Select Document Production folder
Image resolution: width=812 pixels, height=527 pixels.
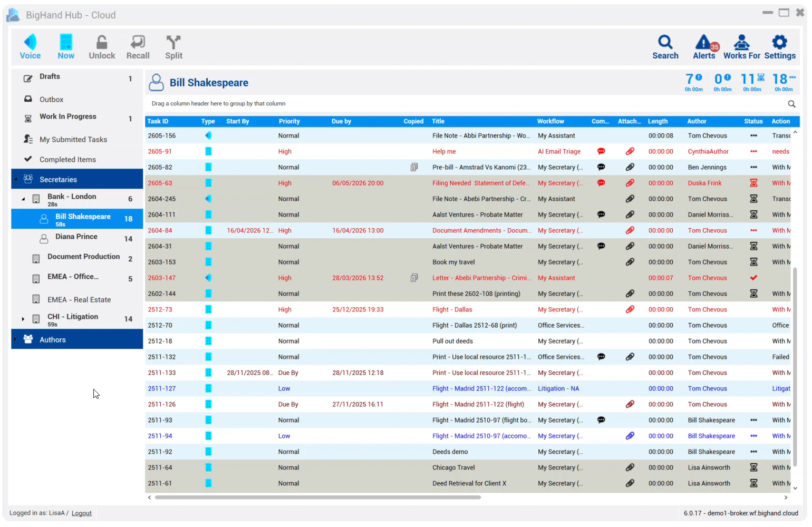[x=77, y=259]
